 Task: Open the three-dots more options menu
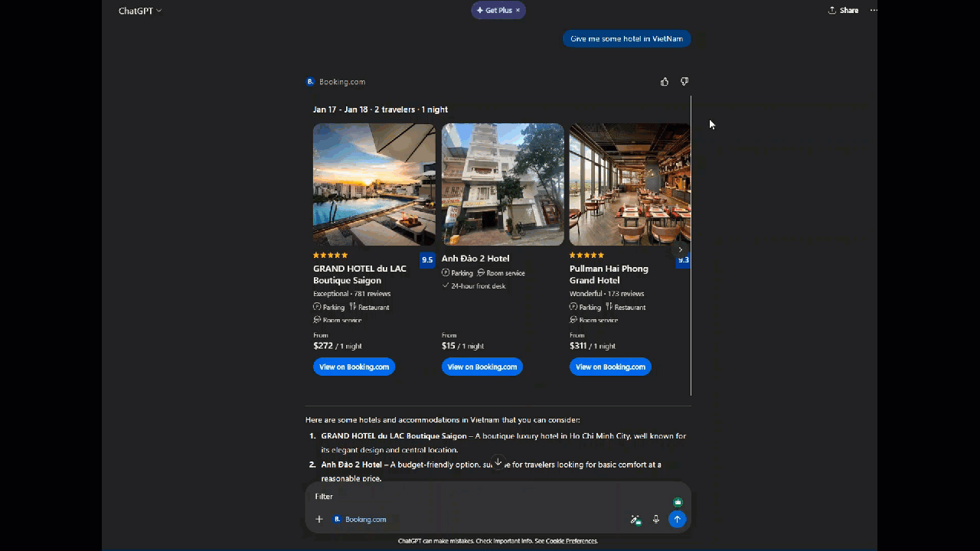[874, 11]
